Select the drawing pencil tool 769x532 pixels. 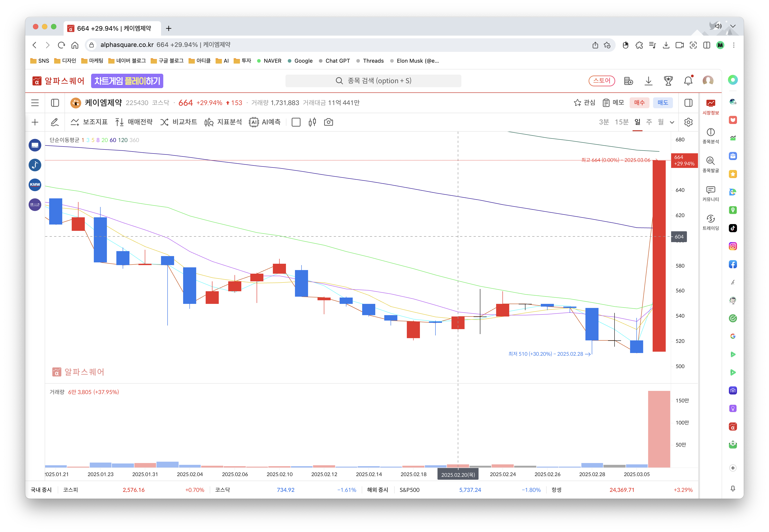(55, 122)
